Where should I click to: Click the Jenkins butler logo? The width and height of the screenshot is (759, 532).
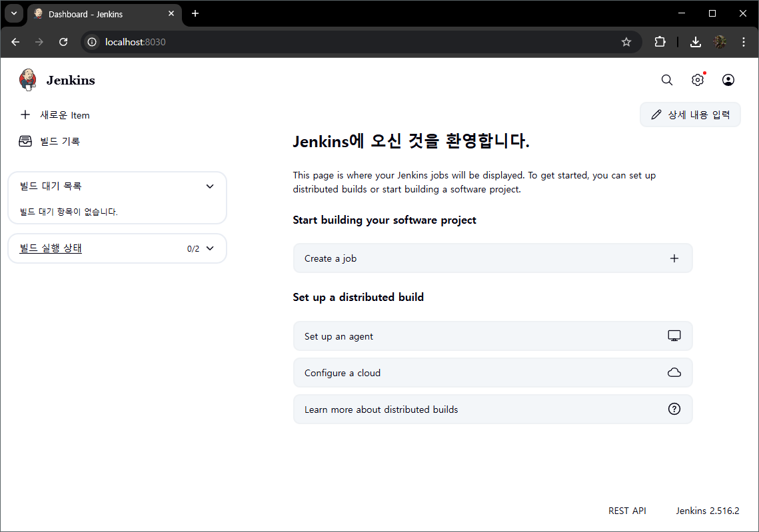click(27, 80)
